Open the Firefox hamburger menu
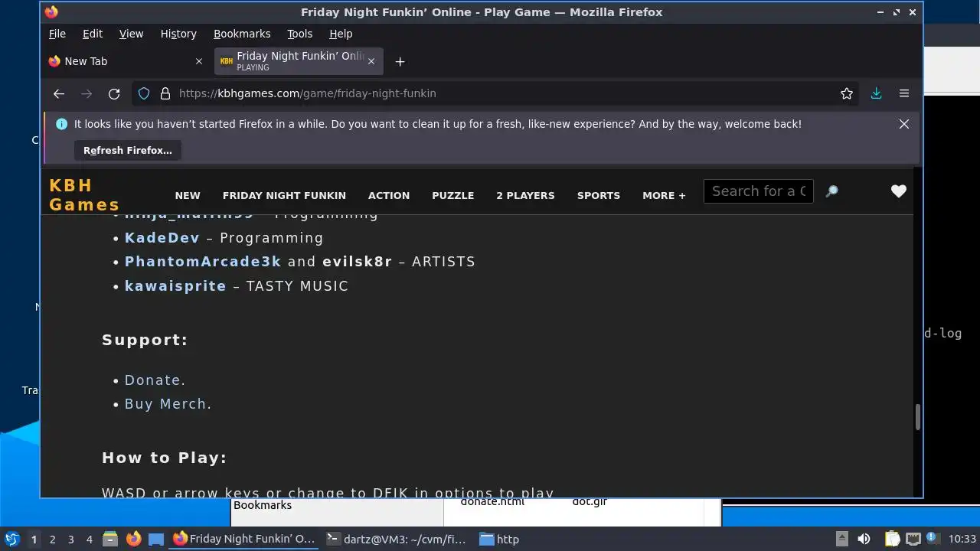This screenshot has height=551, width=980. 904,93
